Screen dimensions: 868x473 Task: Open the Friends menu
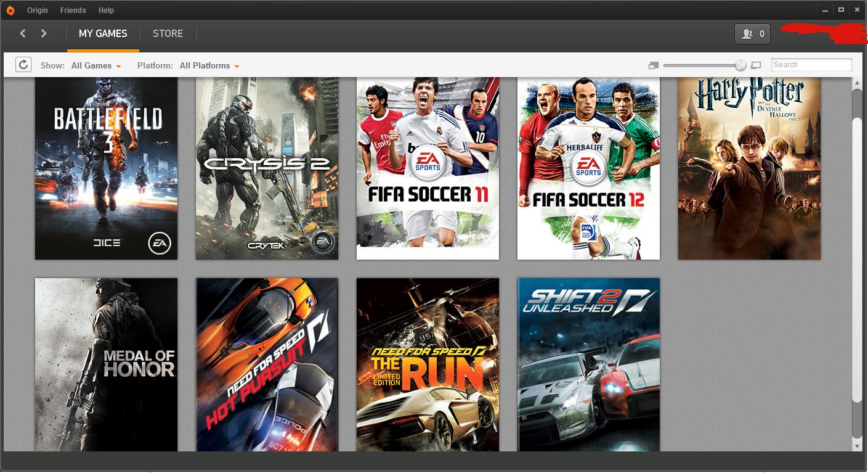click(73, 10)
